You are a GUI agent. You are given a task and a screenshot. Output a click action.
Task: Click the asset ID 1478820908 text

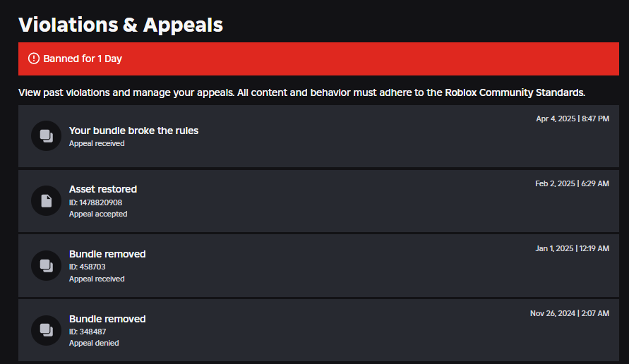[x=95, y=202]
